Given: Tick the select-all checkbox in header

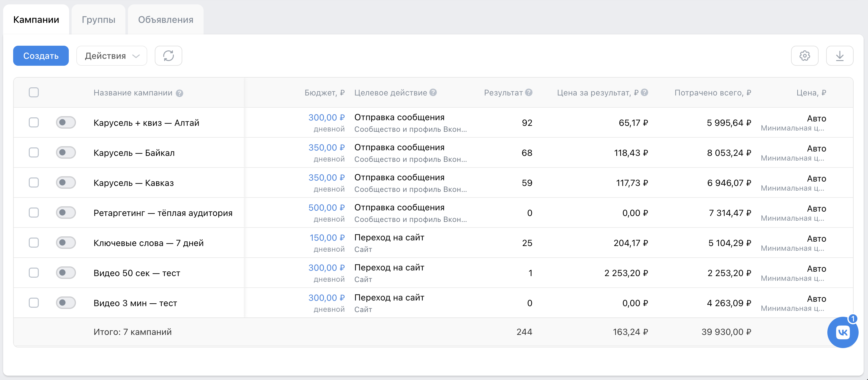Looking at the screenshot, I should click(x=34, y=92).
